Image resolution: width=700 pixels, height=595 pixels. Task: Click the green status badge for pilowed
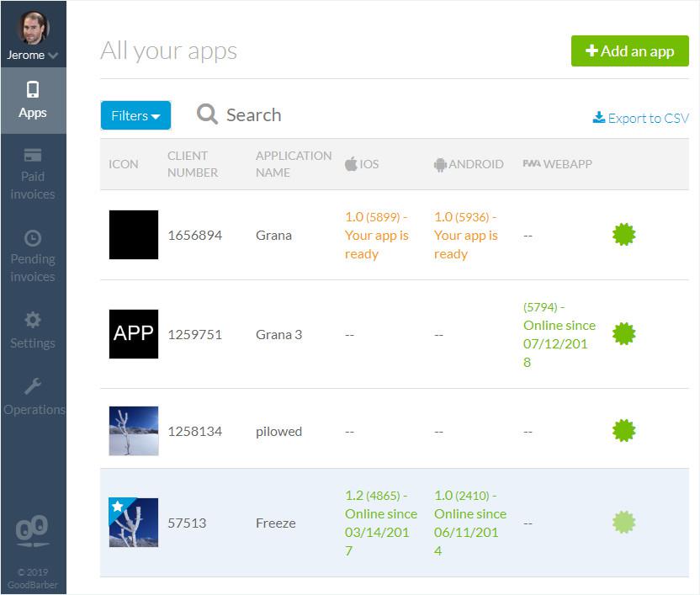tap(623, 431)
